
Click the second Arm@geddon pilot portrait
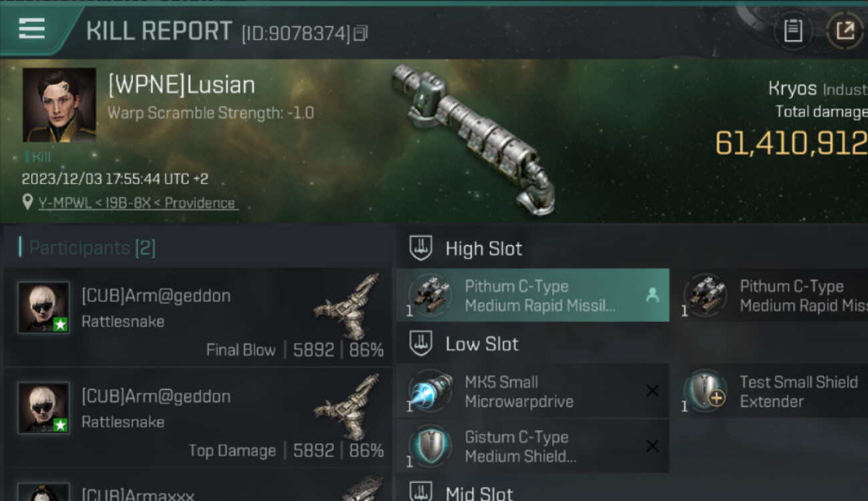(43, 407)
